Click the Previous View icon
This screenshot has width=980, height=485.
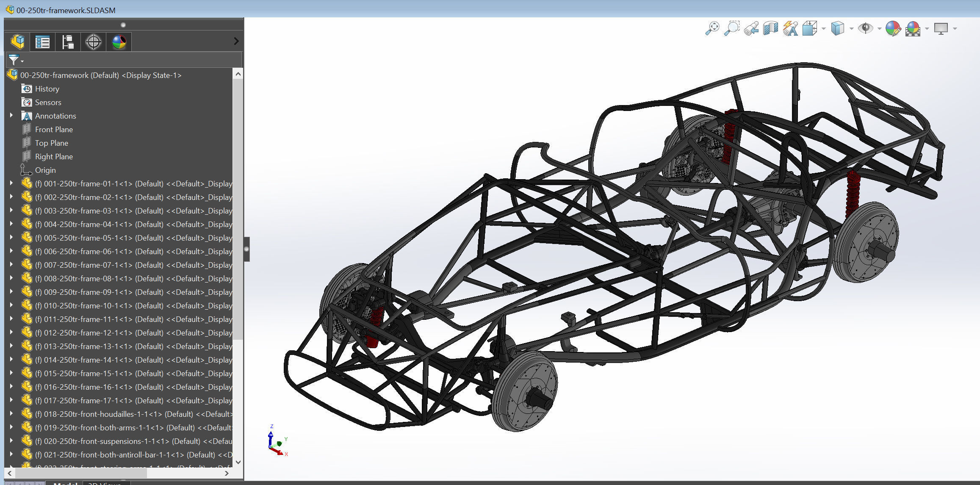[x=751, y=28]
